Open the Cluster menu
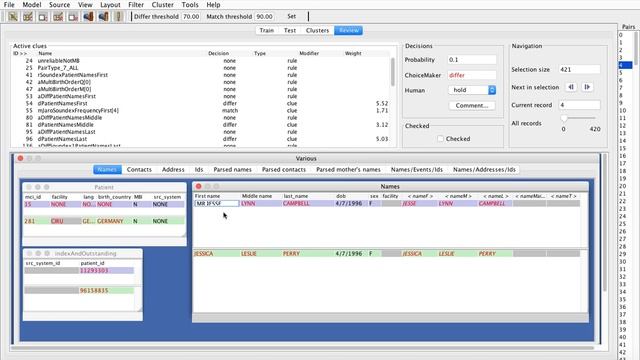 [x=162, y=5]
